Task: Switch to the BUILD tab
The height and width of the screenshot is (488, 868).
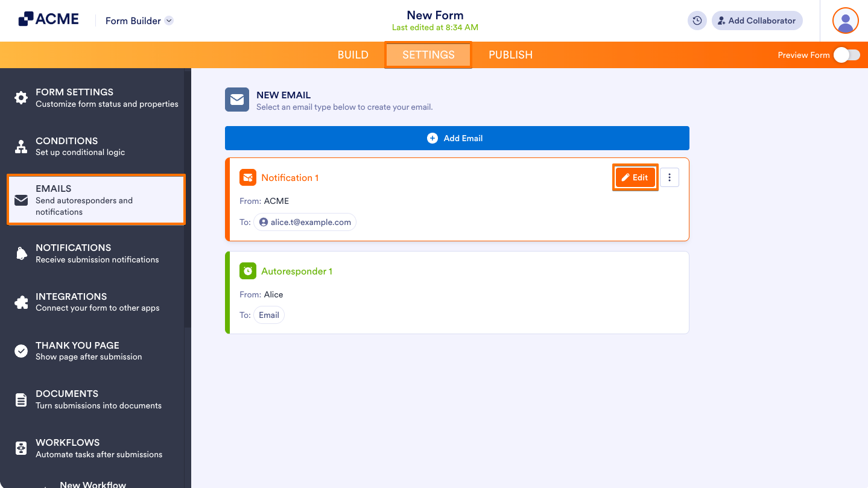Action: [x=353, y=55]
